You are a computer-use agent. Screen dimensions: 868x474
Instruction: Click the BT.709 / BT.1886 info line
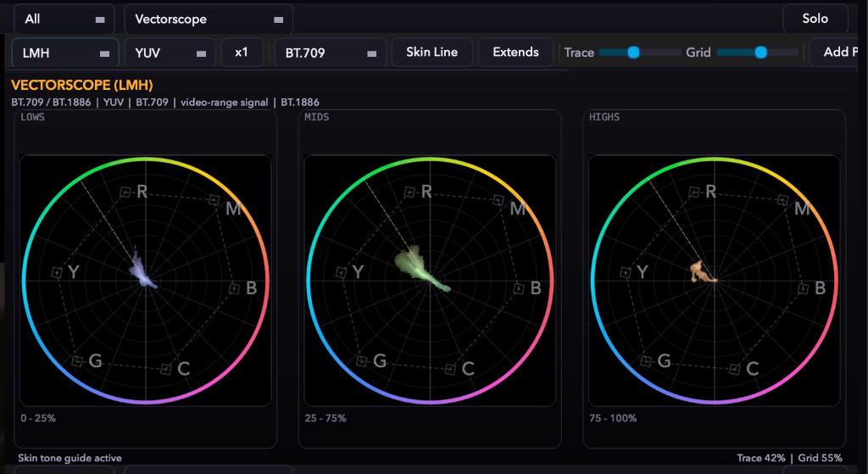(165, 103)
